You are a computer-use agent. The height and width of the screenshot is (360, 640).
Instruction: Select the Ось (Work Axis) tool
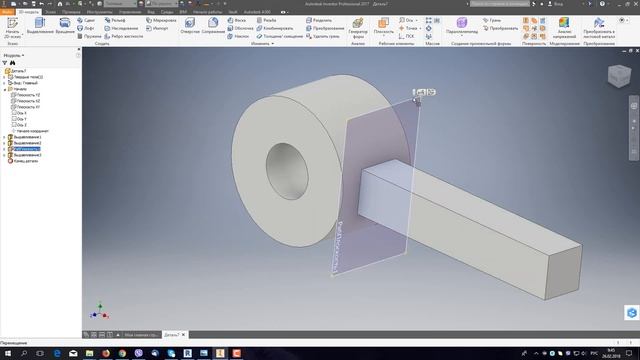(406, 20)
